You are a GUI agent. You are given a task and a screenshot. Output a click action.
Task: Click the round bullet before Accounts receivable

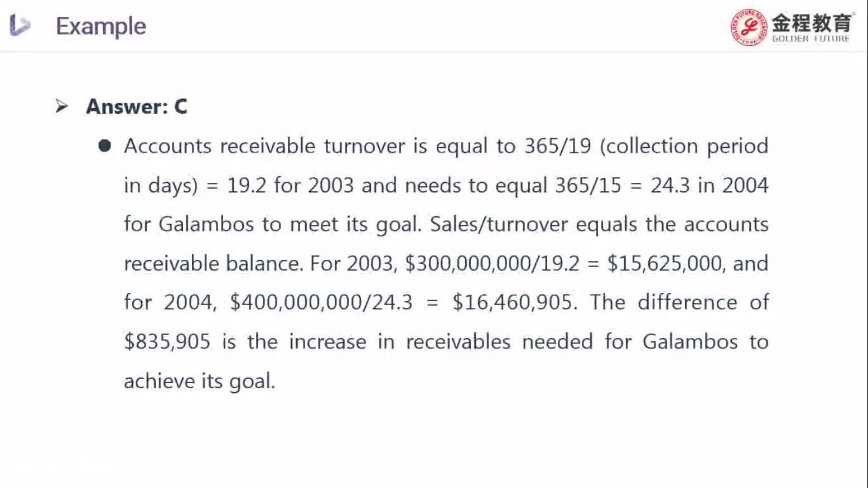click(x=104, y=146)
